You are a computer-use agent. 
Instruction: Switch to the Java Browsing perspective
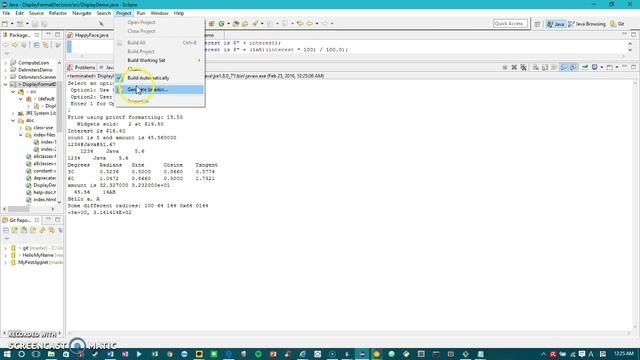[x=587, y=24]
